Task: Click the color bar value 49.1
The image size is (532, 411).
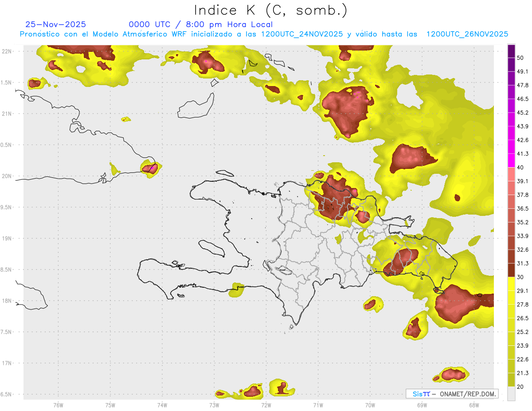Action: click(x=523, y=71)
